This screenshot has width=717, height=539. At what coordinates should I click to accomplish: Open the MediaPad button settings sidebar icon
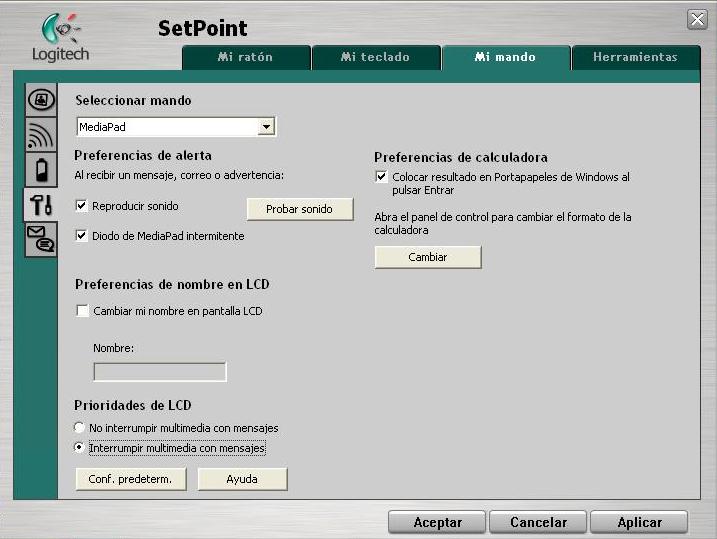pyautogui.click(x=41, y=100)
